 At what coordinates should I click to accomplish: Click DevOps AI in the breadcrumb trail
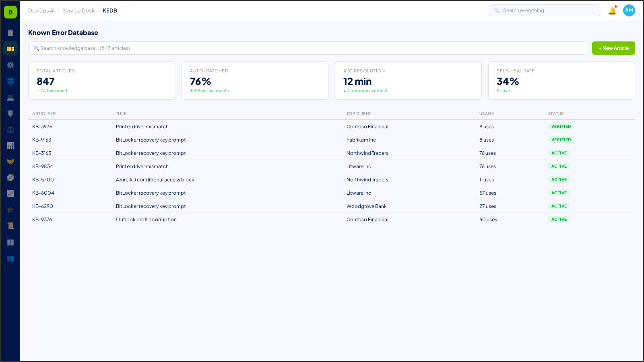(41, 10)
